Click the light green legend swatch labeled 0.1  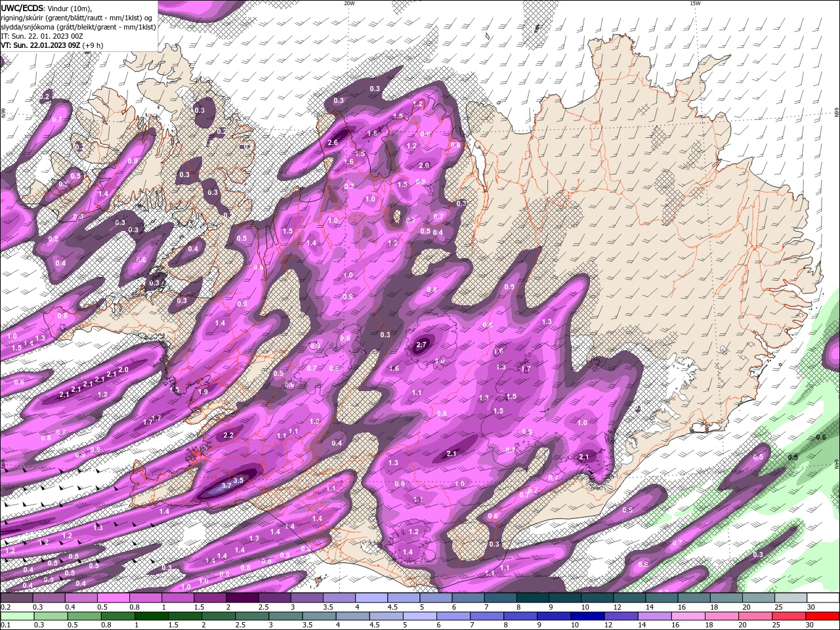[16, 616]
